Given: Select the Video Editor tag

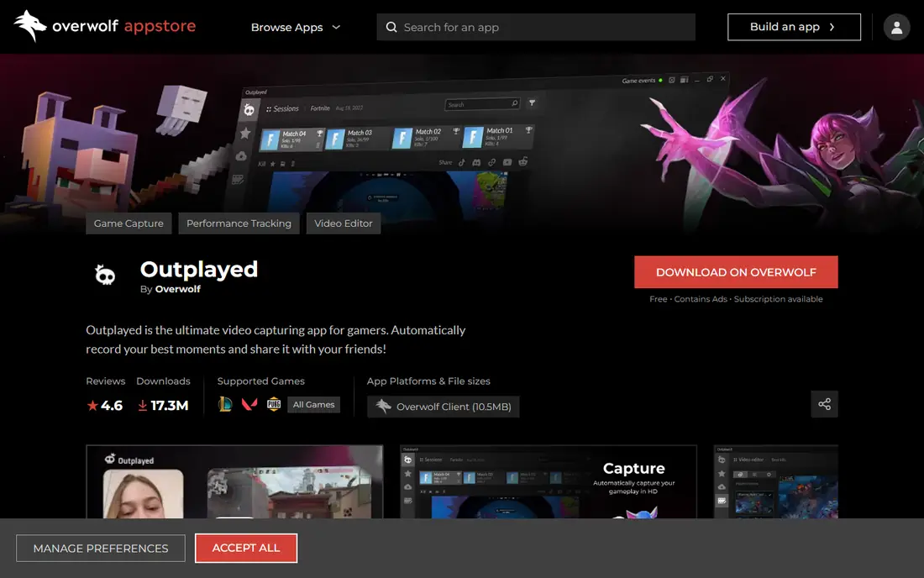Looking at the screenshot, I should [343, 223].
